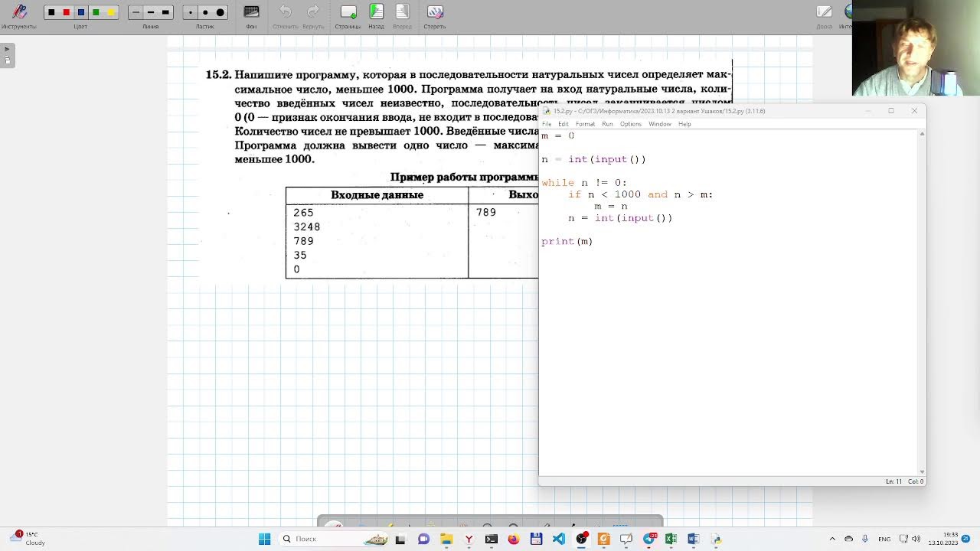Open the Format menu in IDLE
This screenshot has height=551, width=980.
click(x=585, y=124)
